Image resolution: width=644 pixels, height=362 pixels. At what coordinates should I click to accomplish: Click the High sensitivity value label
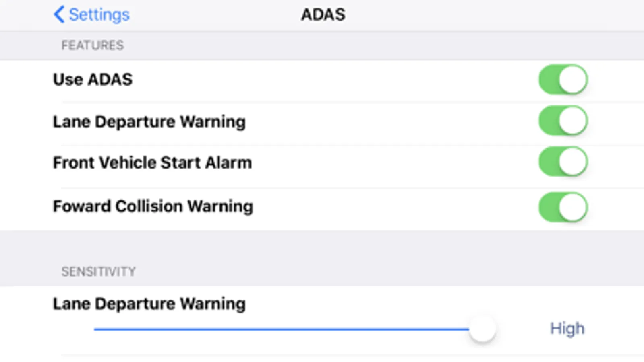[x=567, y=329]
